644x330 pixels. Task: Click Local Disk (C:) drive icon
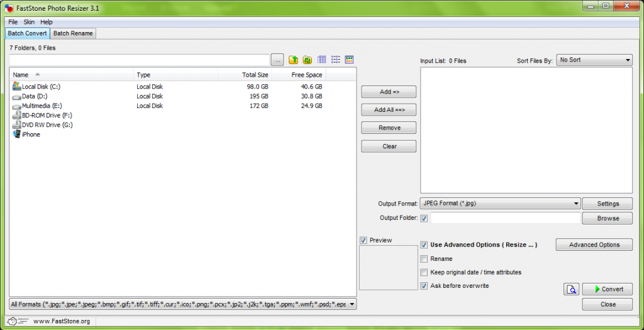point(17,86)
